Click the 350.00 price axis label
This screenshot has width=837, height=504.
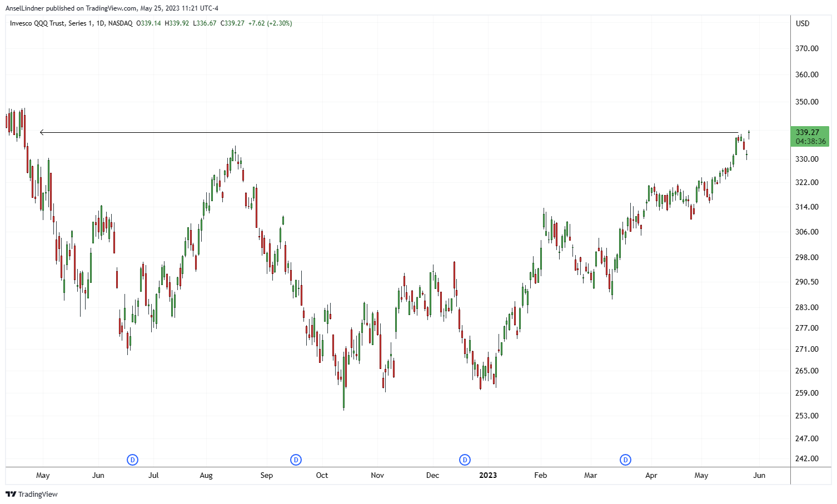(807, 102)
